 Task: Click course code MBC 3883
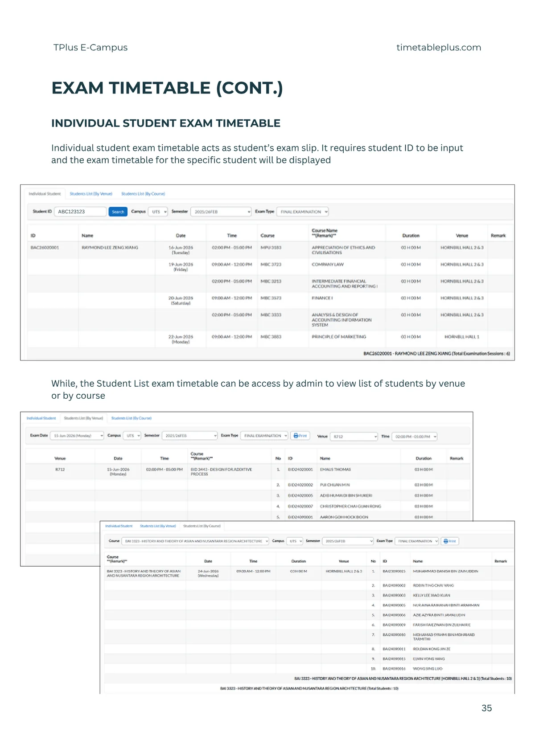tap(271, 337)
